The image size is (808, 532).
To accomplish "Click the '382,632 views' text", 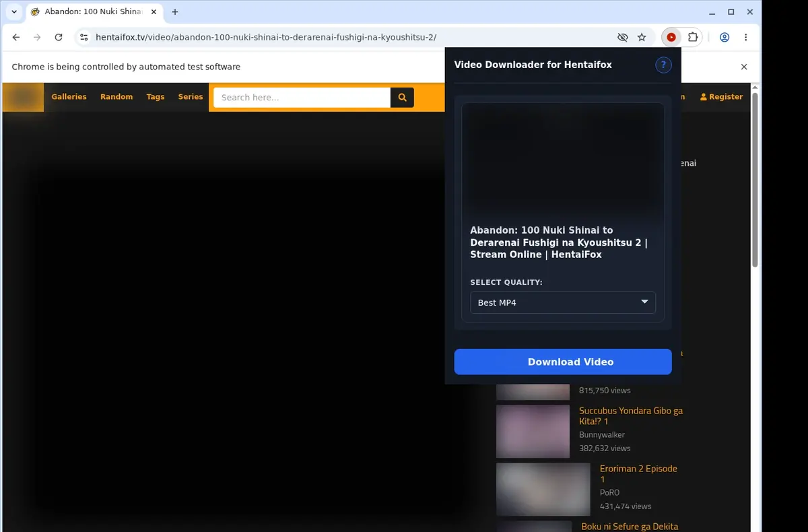I will click(605, 448).
